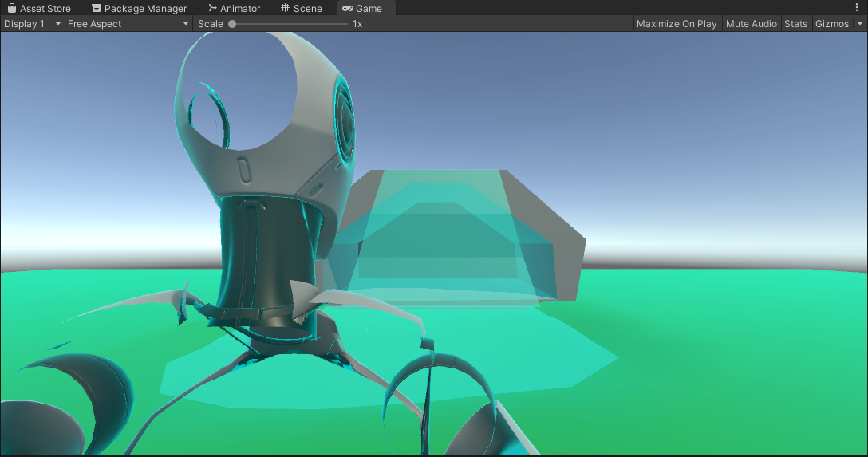Viewport: 868px width, 457px height.
Task: Click the Asset Store shopping bag icon
Action: click(x=12, y=9)
